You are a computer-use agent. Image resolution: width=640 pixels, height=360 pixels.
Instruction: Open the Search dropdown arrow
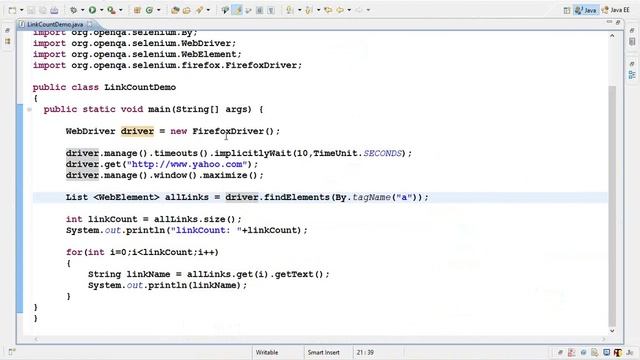pos(208,10)
